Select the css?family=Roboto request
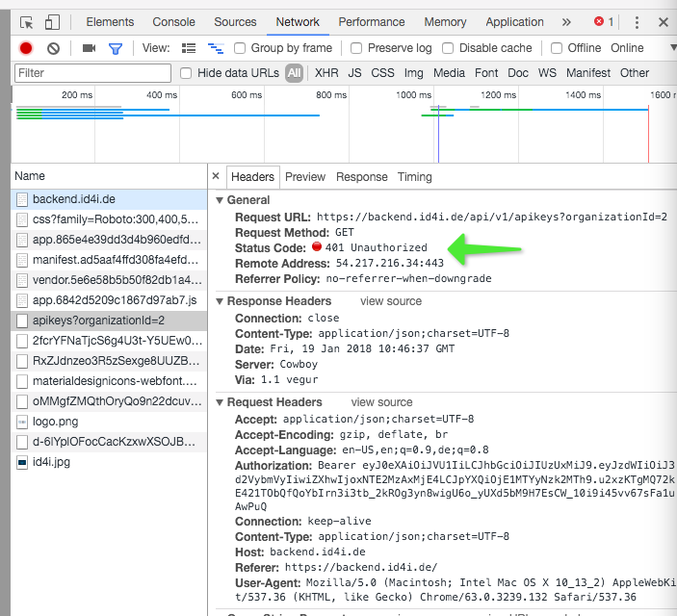 click(109, 219)
